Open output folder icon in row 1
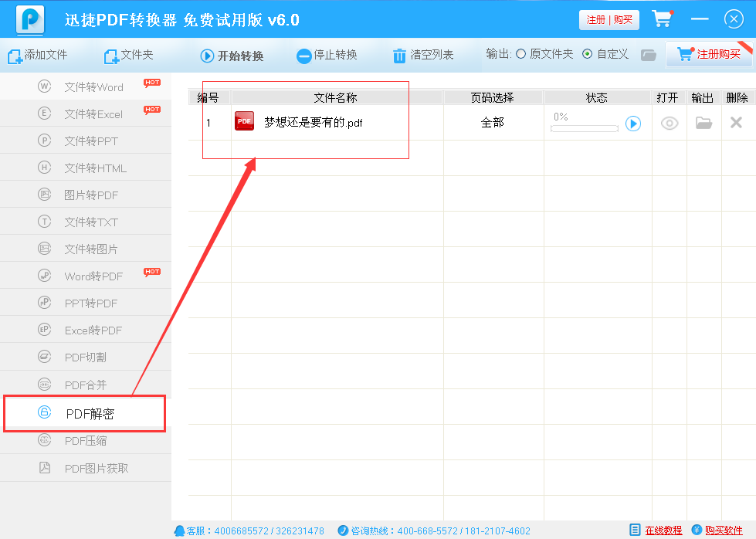The width and height of the screenshot is (756, 539). pos(704,123)
